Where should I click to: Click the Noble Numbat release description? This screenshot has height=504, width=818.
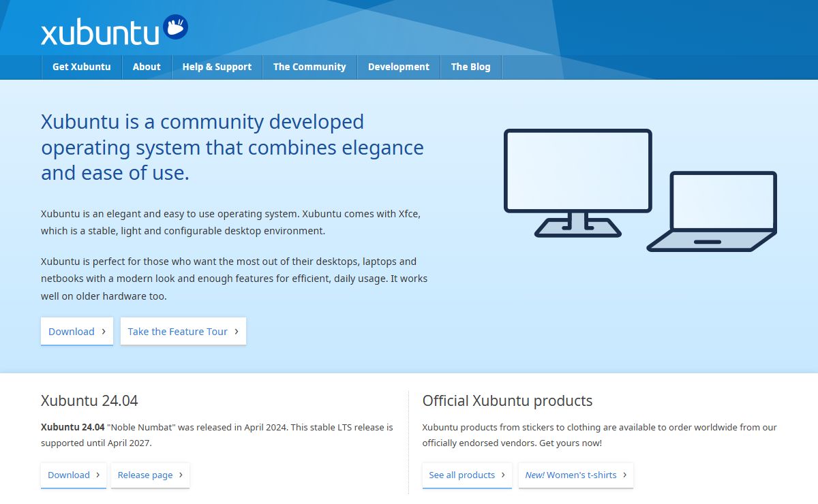coord(217,435)
